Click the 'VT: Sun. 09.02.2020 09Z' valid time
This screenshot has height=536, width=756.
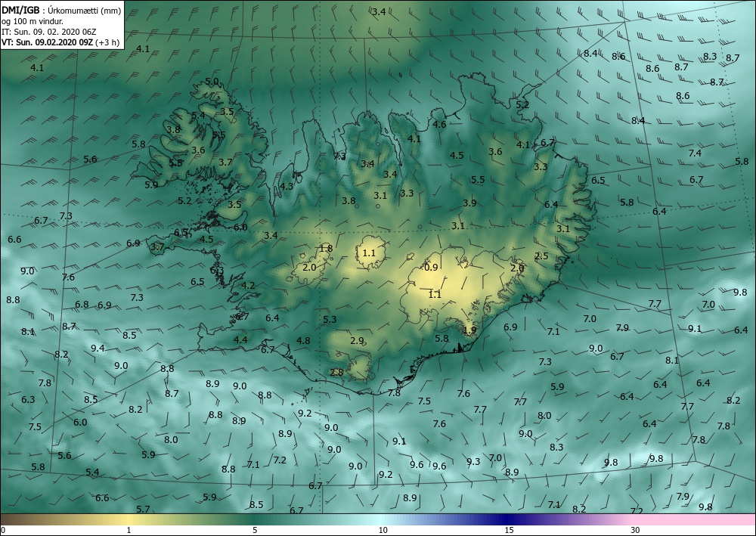point(47,42)
